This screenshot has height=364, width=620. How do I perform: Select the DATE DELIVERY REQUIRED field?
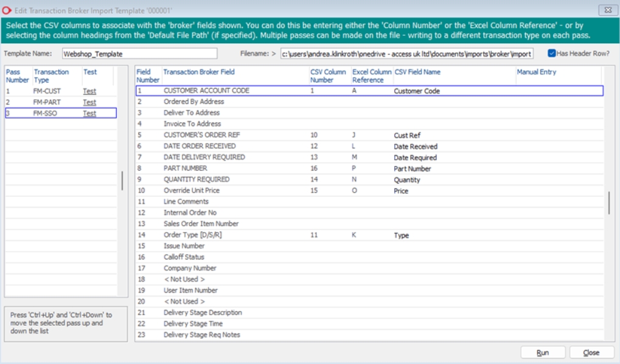[370, 157]
